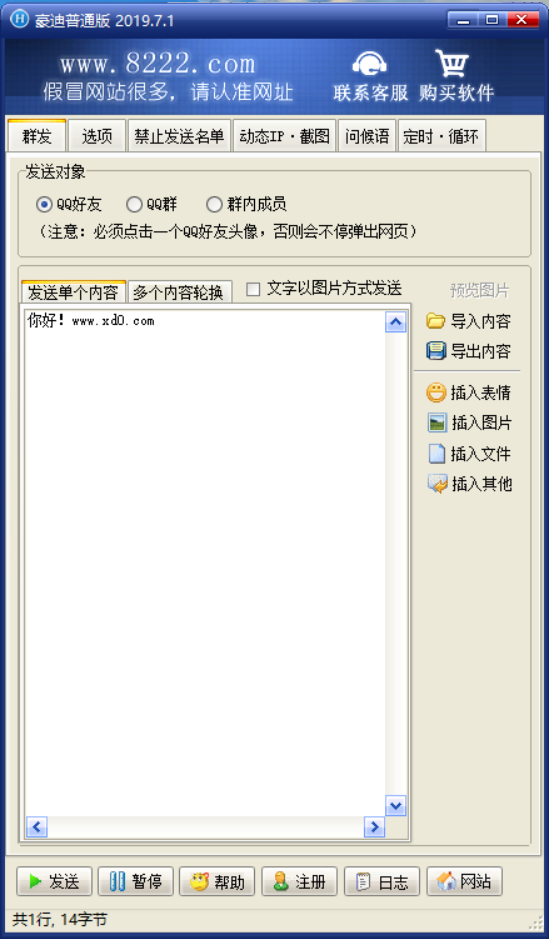The width and height of the screenshot is (549, 939).
Task: Click the 插入其他 icon
Action: [437, 484]
